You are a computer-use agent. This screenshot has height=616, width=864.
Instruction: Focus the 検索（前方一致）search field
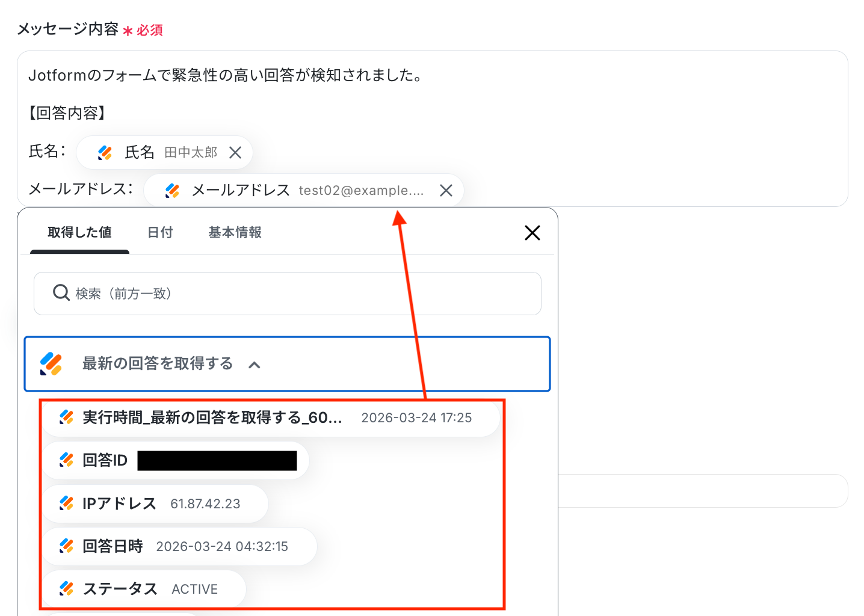tap(288, 294)
